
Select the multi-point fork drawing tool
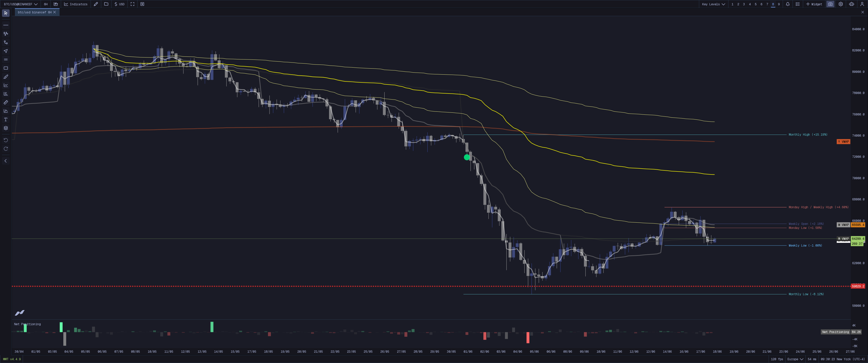pos(6,34)
